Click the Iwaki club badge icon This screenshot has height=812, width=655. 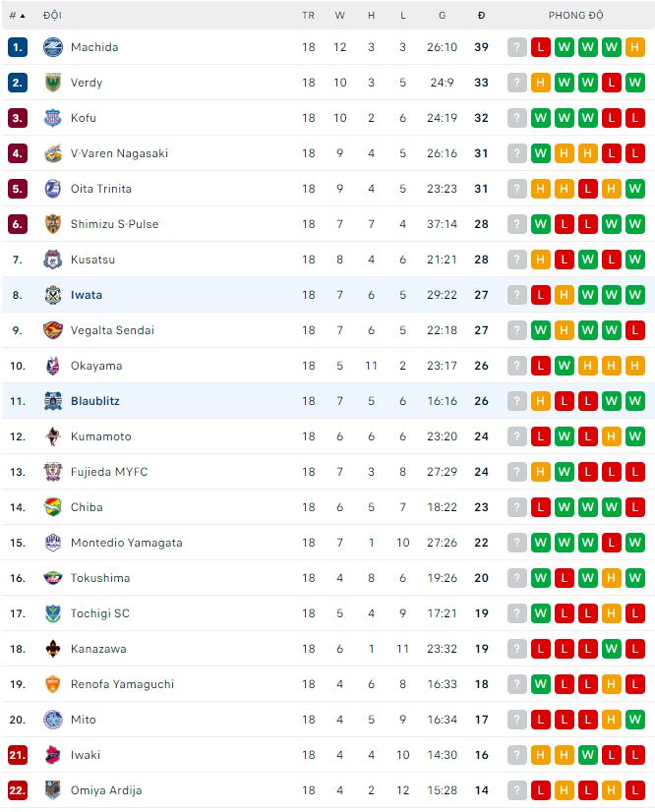pos(53,755)
